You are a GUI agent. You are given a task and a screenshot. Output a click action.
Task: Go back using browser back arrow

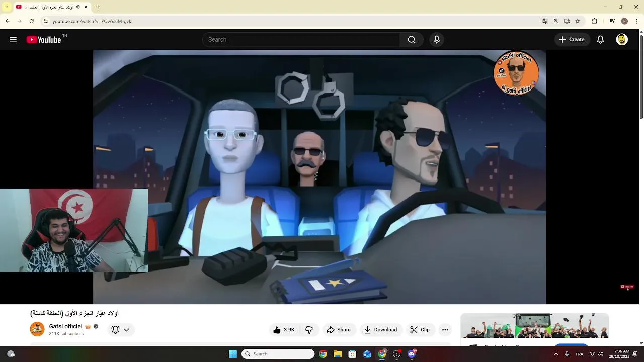tap(8, 21)
